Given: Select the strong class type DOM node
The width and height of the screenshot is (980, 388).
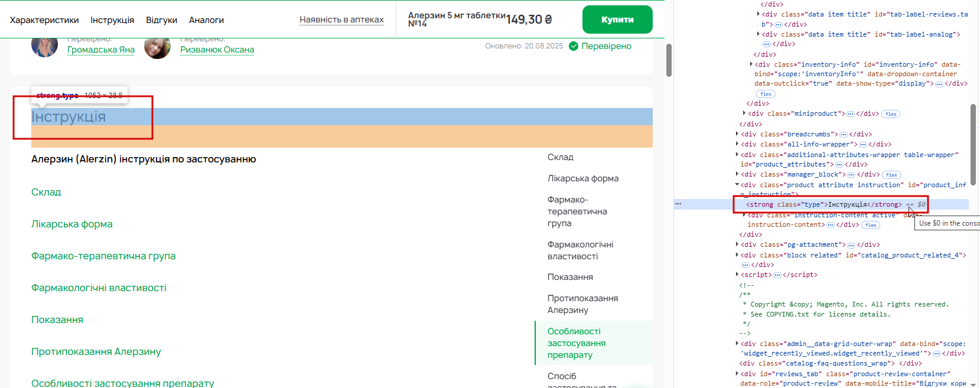Looking at the screenshot, I should (824, 204).
